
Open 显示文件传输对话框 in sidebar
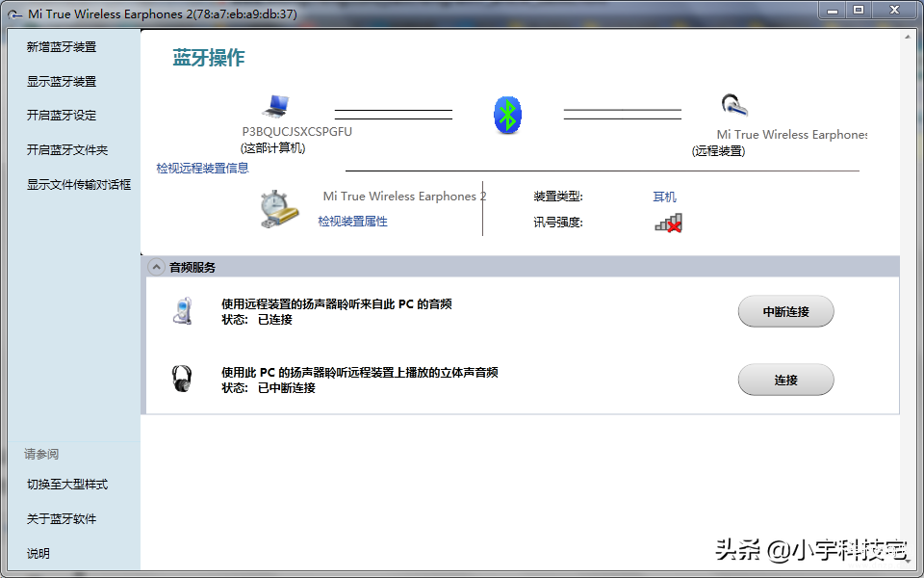click(79, 185)
